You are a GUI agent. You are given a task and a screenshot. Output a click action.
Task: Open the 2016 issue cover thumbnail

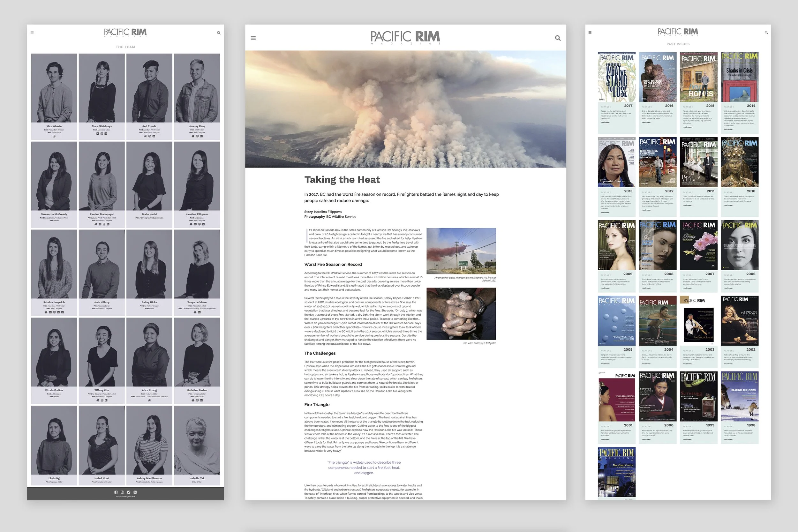(658, 77)
